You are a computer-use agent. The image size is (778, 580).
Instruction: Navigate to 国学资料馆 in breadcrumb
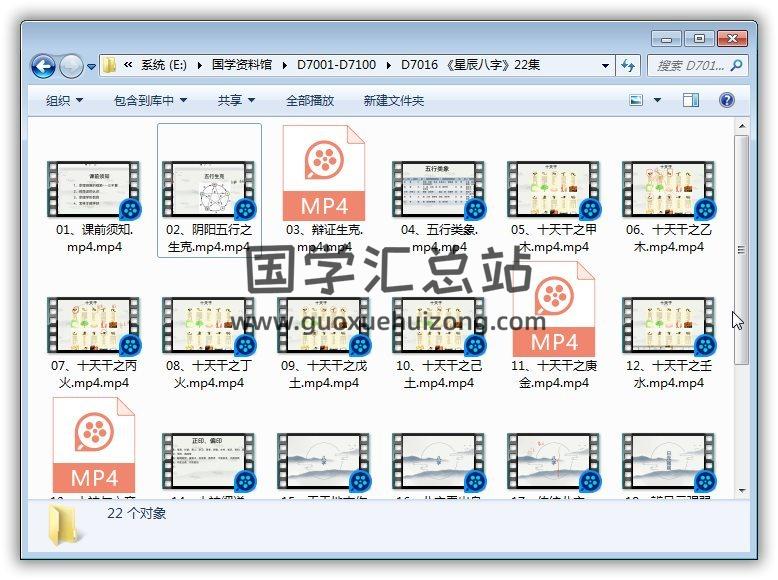point(240,65)
